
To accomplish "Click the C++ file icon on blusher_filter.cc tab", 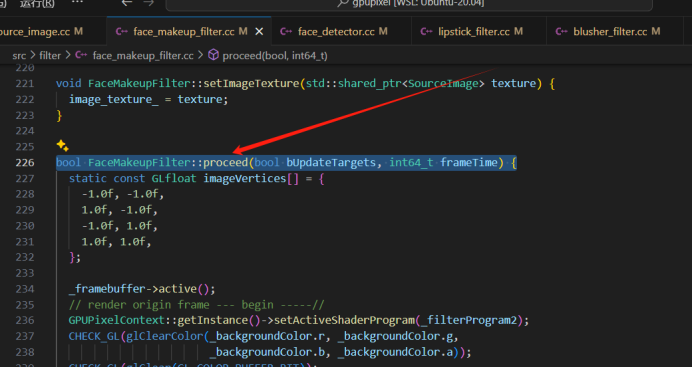I will click(561, 31).
